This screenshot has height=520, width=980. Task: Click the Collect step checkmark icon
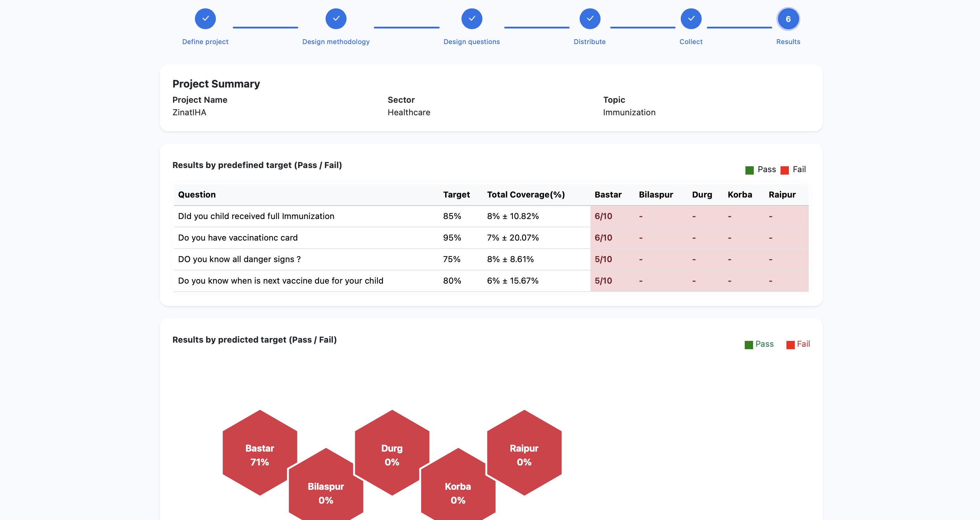click(x=691, y=18)
